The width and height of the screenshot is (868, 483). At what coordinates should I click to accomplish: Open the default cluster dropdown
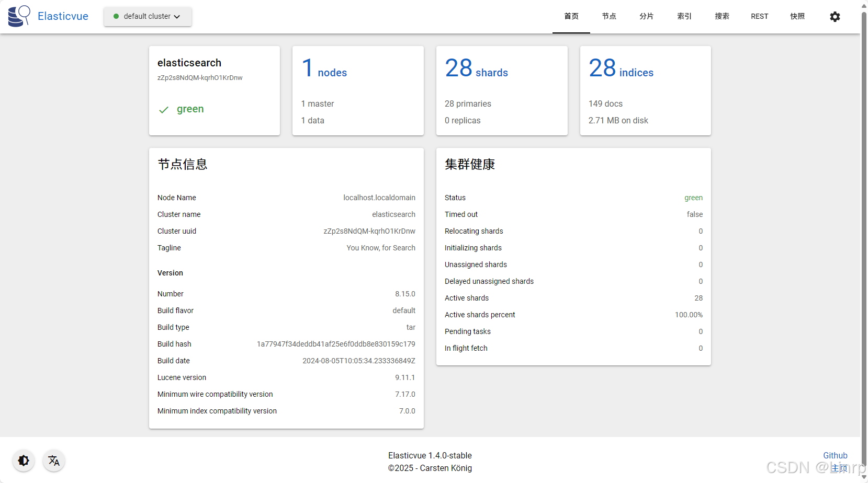(x=148, y=16)
